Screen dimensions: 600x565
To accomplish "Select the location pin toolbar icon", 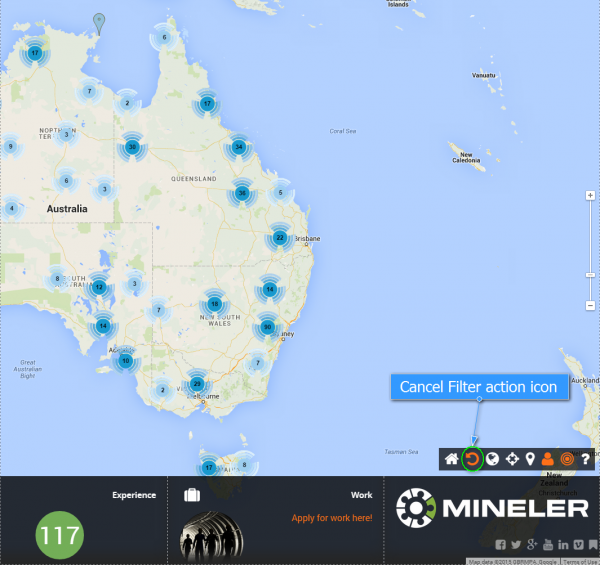I will point(529,459).
